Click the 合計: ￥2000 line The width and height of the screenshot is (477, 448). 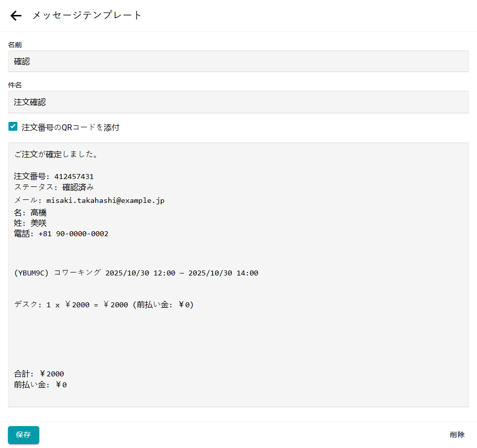pos(39,374)
